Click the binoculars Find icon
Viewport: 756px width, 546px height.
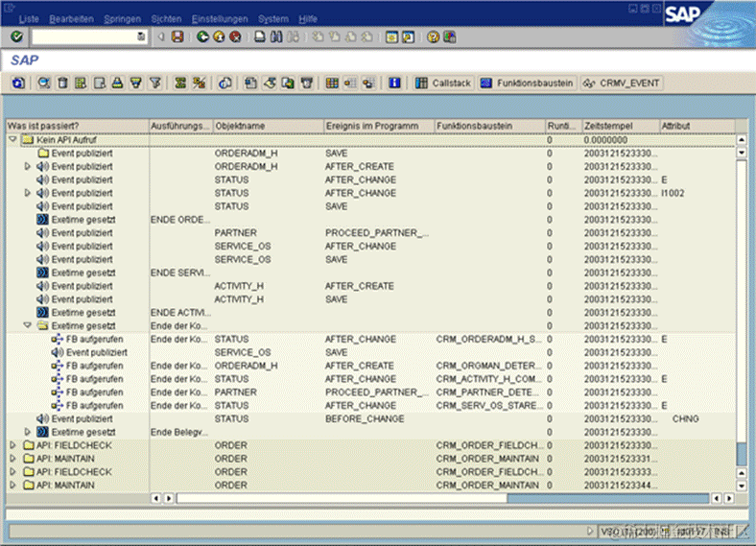[x=276, y=36]
